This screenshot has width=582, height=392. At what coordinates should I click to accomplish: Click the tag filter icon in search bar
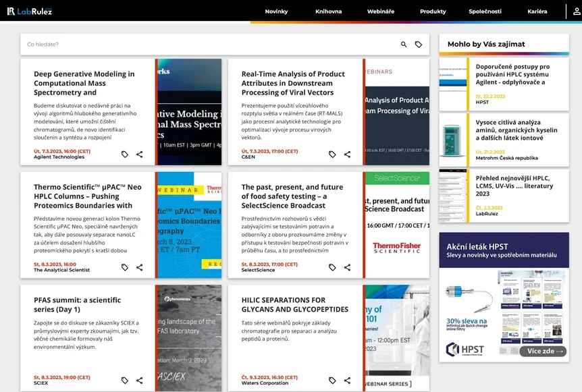click(419, 45)
